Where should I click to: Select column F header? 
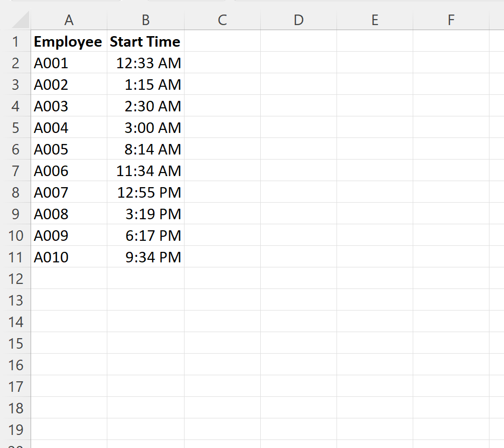(451, 20)
